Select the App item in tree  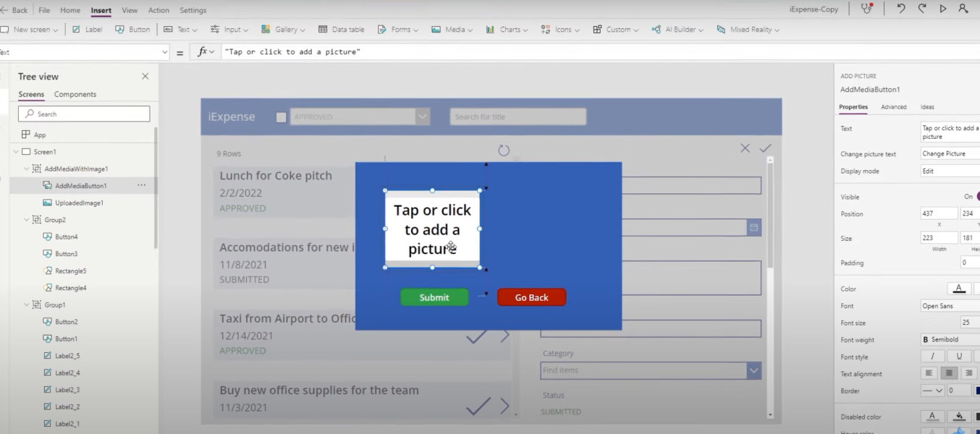coord(34,135)
